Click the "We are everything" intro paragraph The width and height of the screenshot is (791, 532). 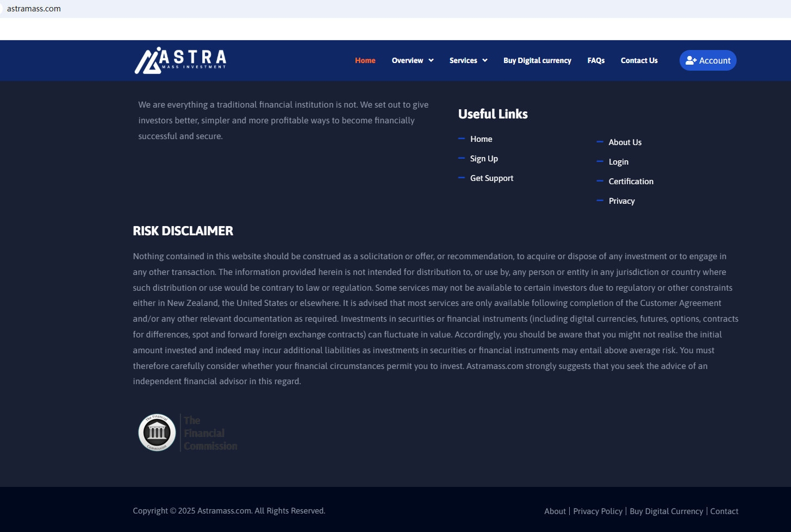[283, 121]
